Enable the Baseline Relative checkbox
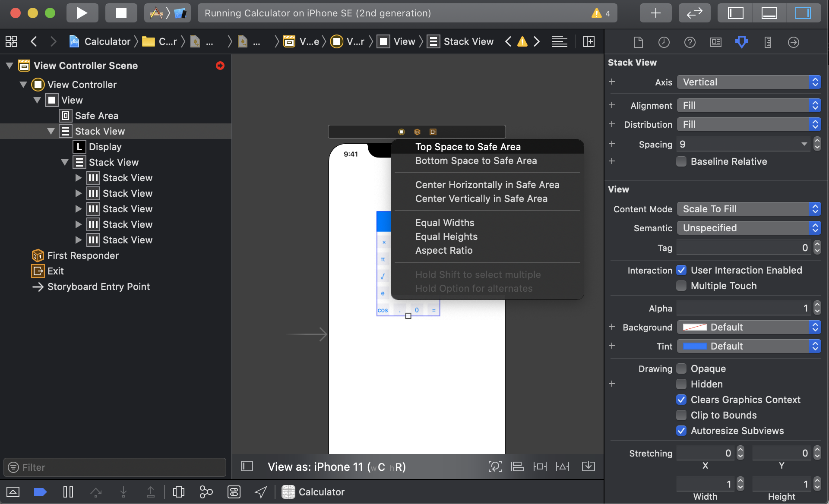The image size is (829, 504). click(681, 161)
